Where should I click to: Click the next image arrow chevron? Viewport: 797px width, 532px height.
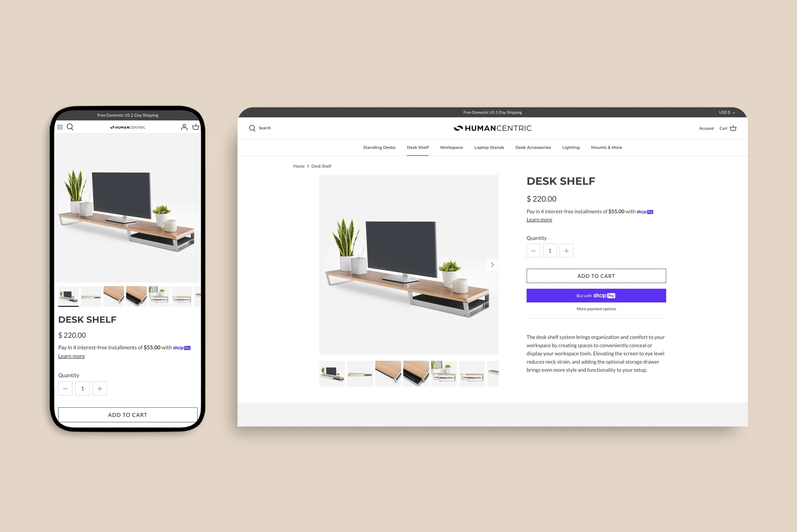point(492,264)
